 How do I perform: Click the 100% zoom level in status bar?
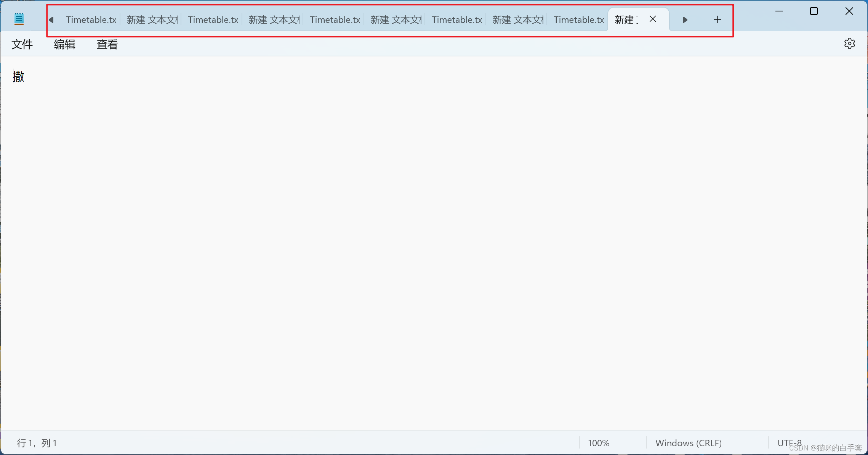pyautogui.click(x=599, y=443)
